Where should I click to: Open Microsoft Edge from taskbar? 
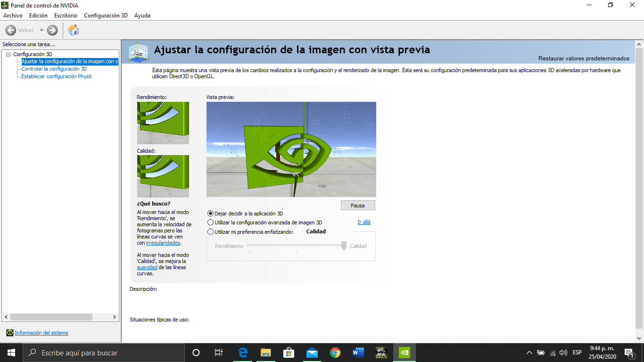coord(243,353)
